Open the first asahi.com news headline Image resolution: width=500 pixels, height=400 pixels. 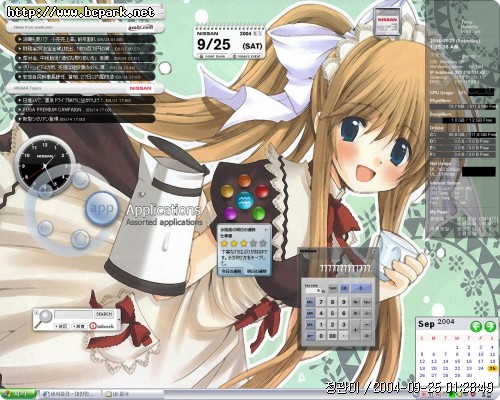pyautogui.click(x=85, y=39)
